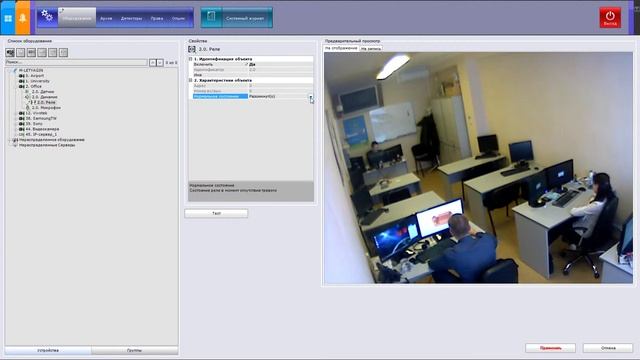Select the '2. Office' camera in the tree
The image size is (640, 360).
click(x=33, y=86)
